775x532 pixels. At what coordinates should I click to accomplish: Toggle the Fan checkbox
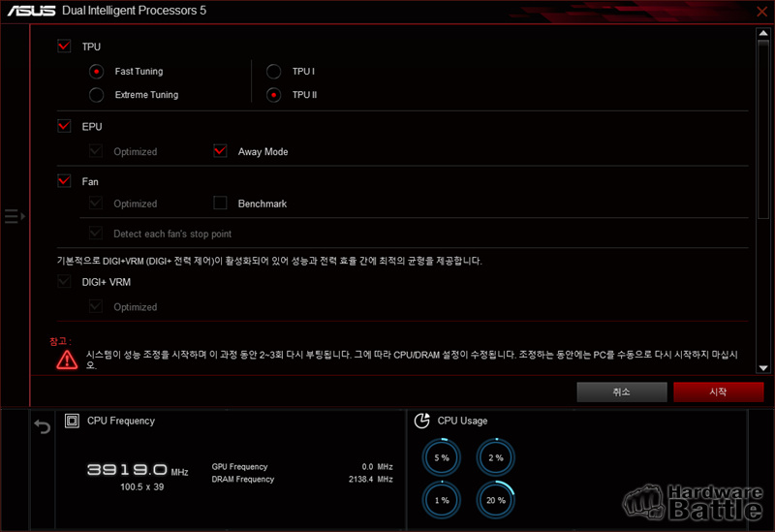click(64, 181)
